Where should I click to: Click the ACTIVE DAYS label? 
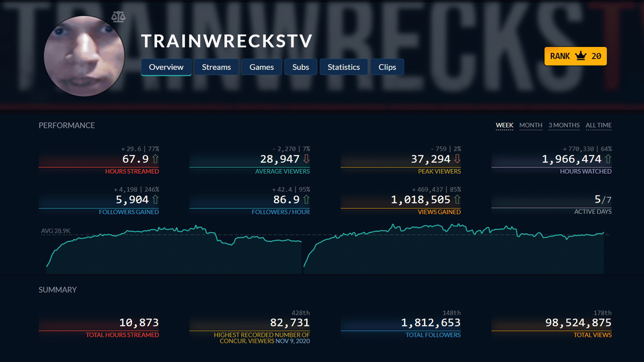coord(593,212)
